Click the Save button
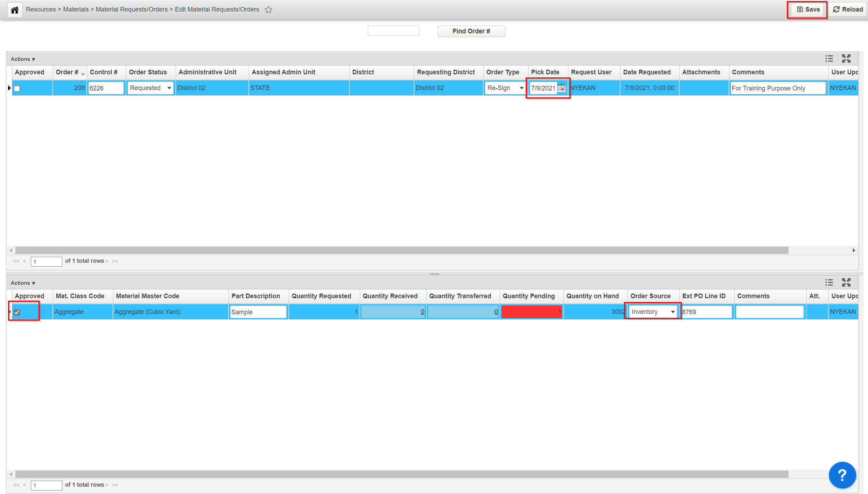This screenshot has width=868, height=494. tap(808, 9)
